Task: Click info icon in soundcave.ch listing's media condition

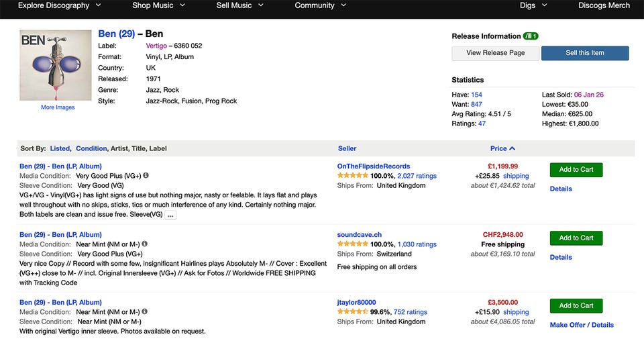Action: click(x=145, y=244)
